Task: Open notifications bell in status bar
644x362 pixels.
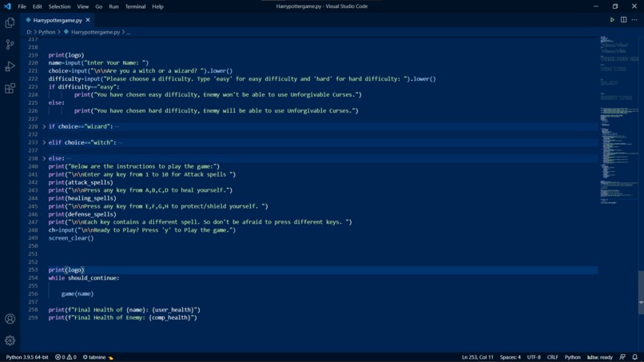Action: pyautogui.click(x=635, y=357)
